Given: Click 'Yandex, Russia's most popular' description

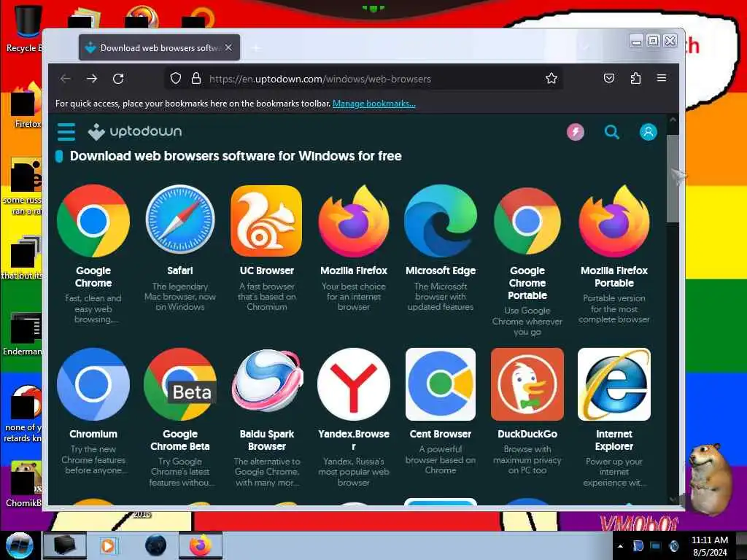Looking at the screenshot, I should [x=354, y=472].
